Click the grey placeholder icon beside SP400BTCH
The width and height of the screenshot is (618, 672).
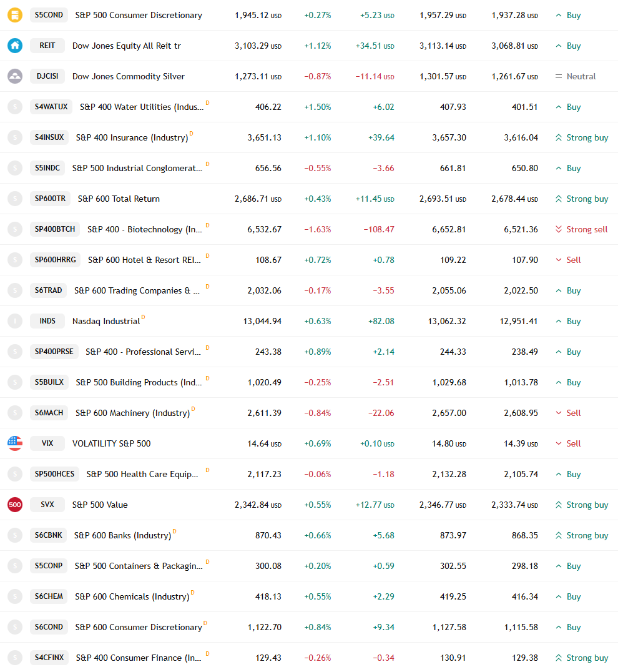click(15, 229)
